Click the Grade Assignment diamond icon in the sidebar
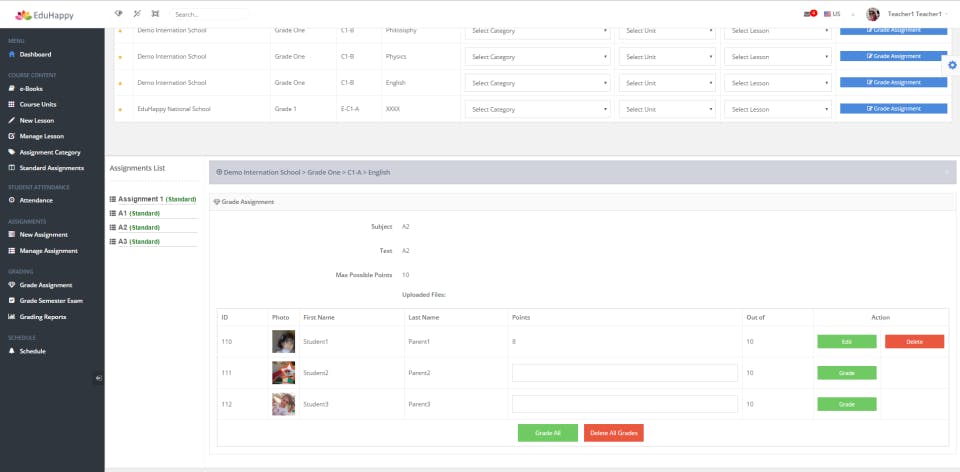 pos(12,285)
